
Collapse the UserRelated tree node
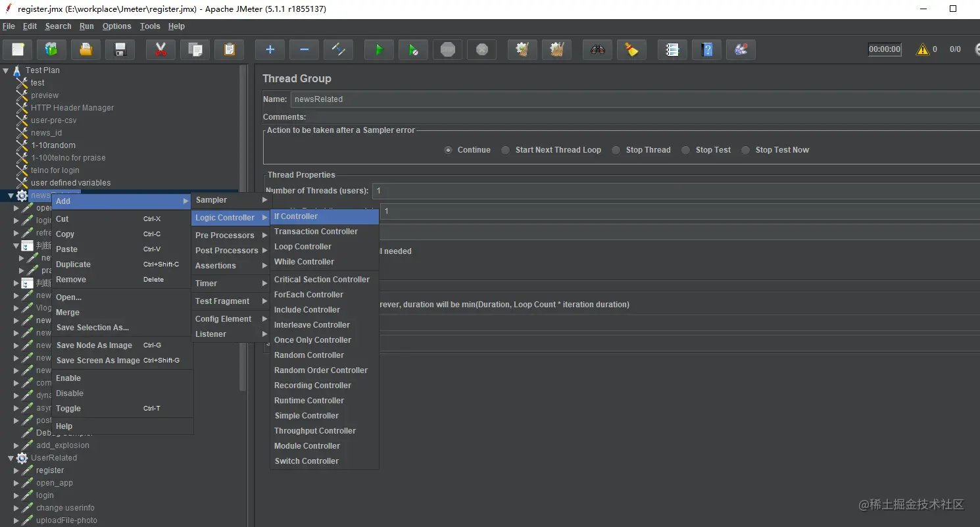point(11,458)
